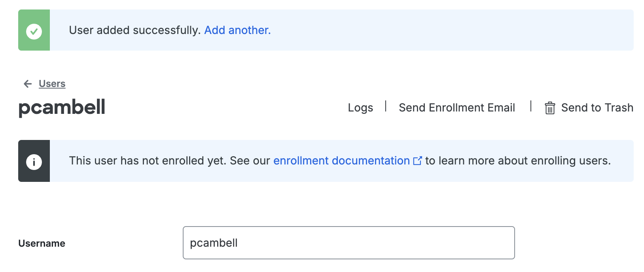The height and width of the screenshot is (272, 644).
Task: Click the divider between Logs and Send Enrollment Email
Action: [x=386, y=106]
